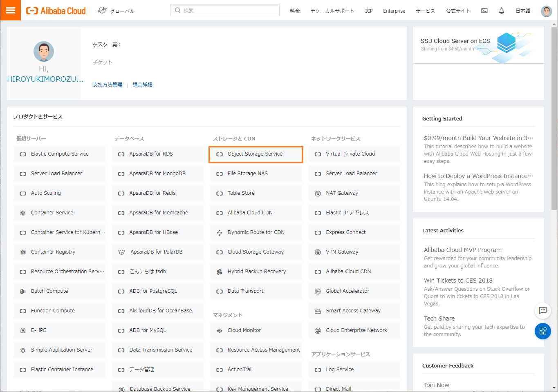Click the Container Registry product icon
This screenshot has width=558, height=392.
(x=23, y=252)
